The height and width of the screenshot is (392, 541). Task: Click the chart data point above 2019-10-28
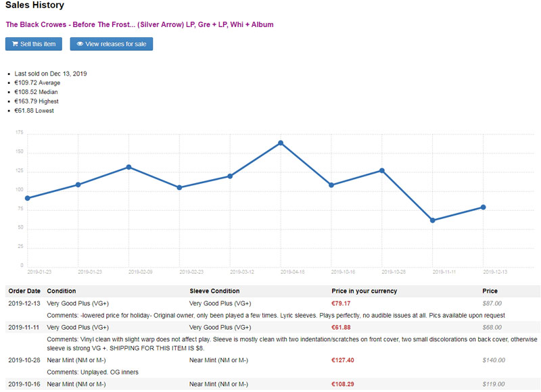[x=382, y=171]
